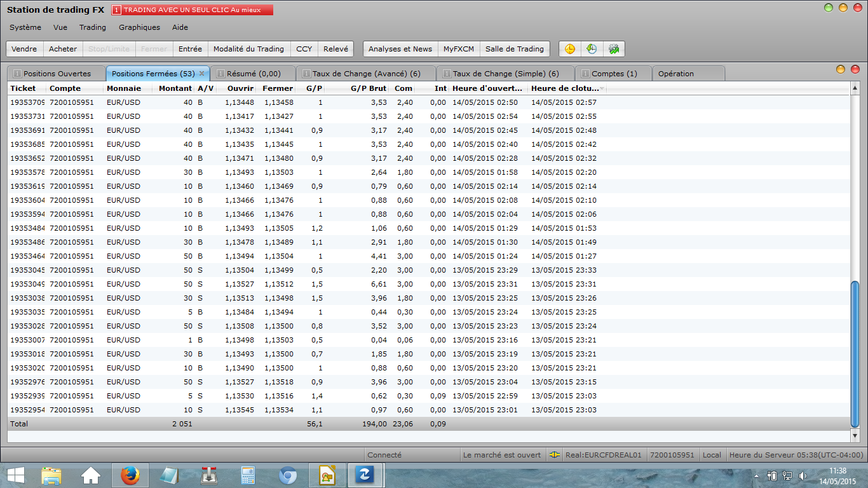Image resolution: width=868 pixels, height=488 pixels.
Task: Click the Real:EURCFDREAL01 status bar entry
Action: [604, 455]
